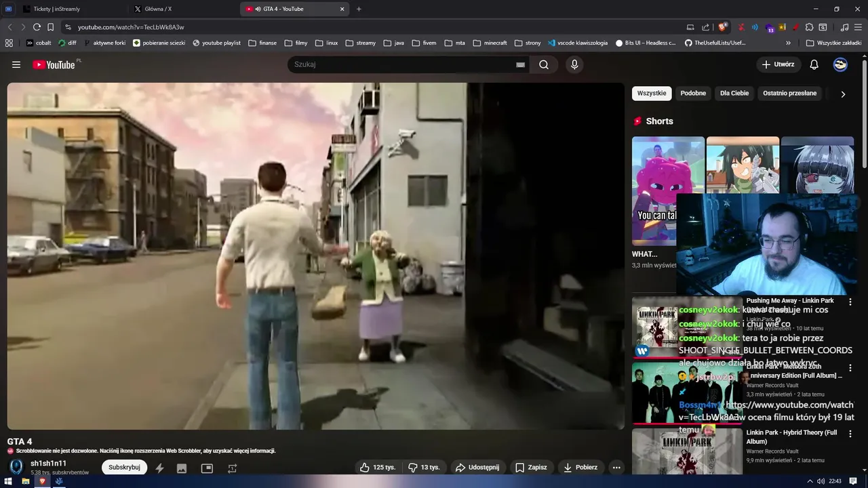
Task: Open File Explorer from the taskbar
Action: [25, 481]
